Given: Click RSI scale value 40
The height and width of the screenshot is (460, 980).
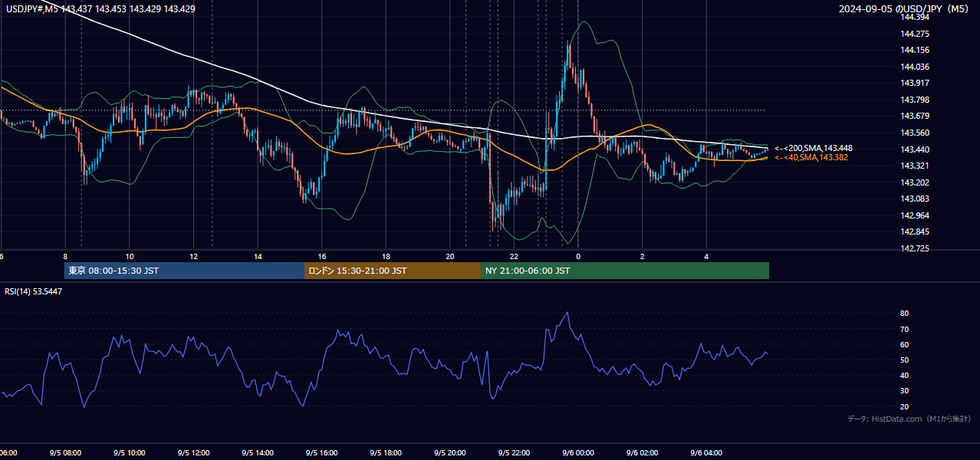Looking at the screenshot, I should tap(904, 375).
